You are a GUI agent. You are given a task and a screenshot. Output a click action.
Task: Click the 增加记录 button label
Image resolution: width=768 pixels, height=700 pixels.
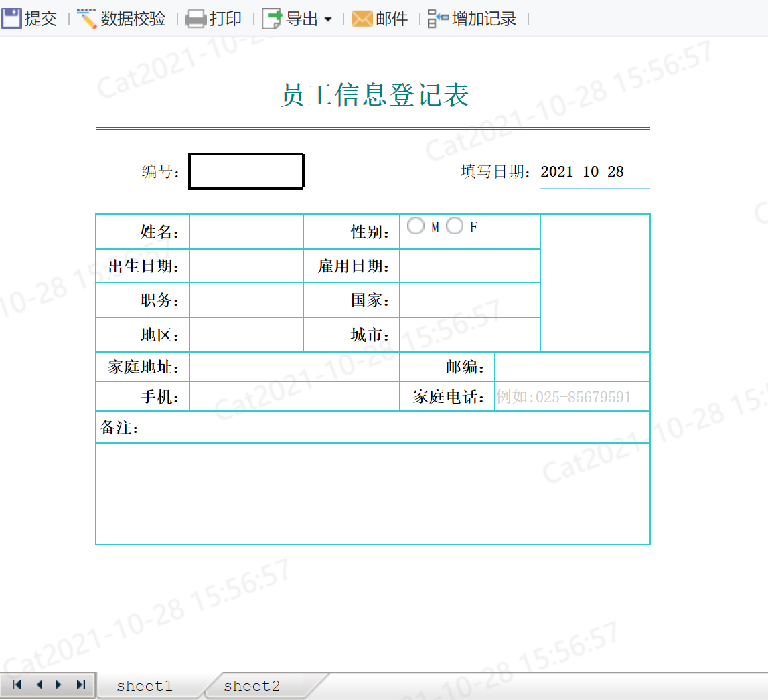[x=484, y=19]
